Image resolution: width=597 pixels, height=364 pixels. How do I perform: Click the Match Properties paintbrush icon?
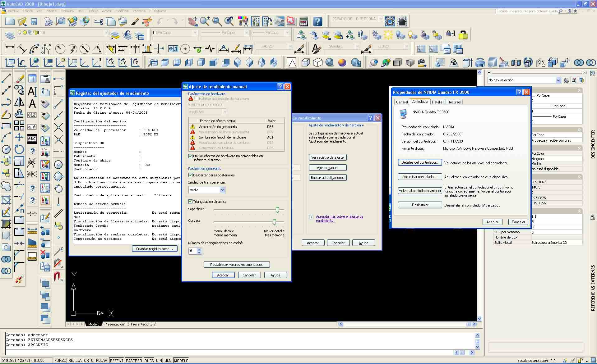pos(135,21)
